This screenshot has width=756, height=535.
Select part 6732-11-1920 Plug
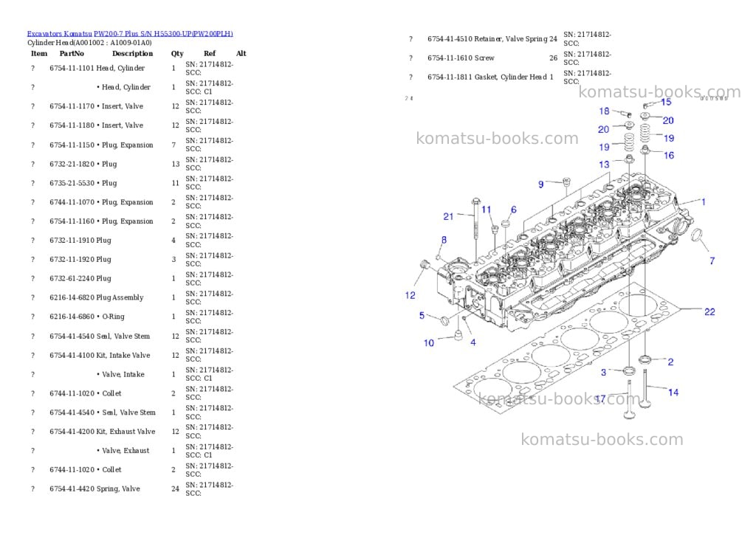coord(80,259)
